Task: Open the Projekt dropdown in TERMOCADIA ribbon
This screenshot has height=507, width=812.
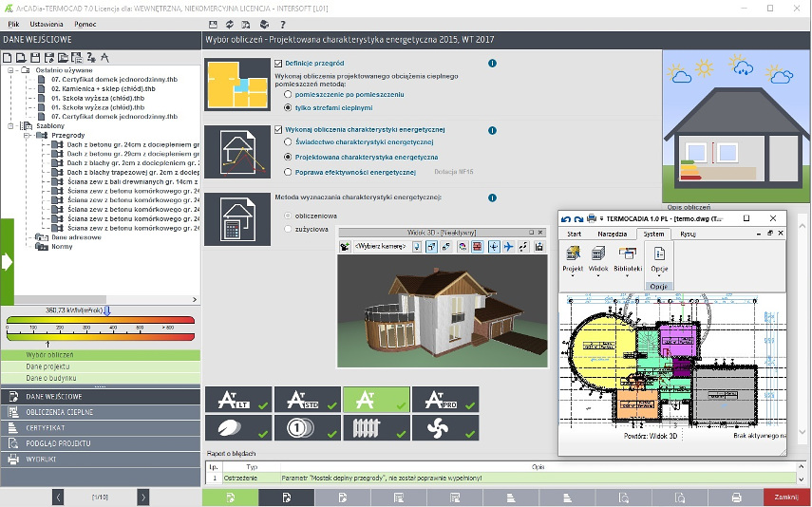Action: point(573,261)
